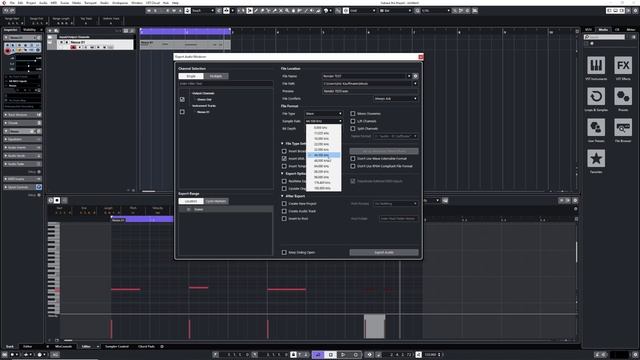This screenshot has height=360, width=640.
Task: Enable Don't Use Wave Extensible Format
Action: (x=353, y=159)
